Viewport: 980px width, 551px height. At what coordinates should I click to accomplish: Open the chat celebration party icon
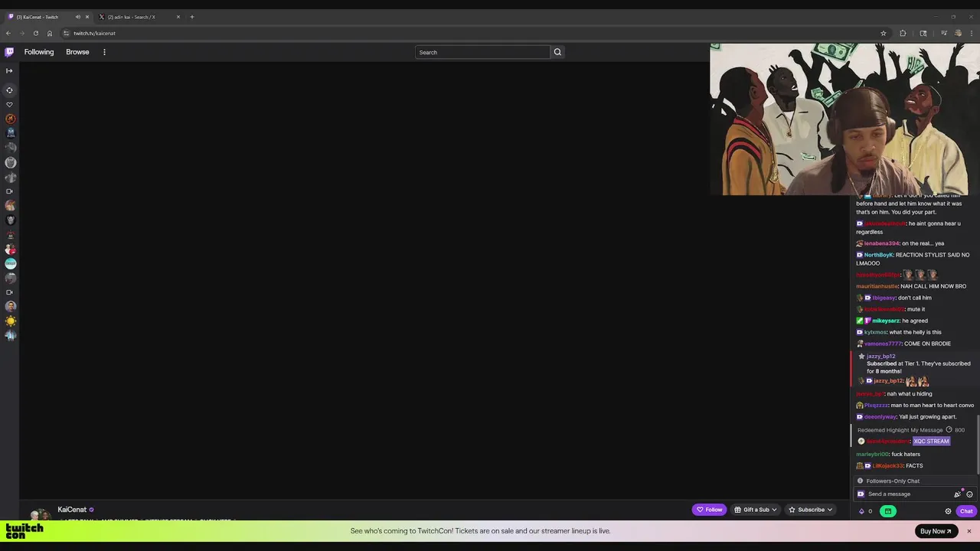957,494
